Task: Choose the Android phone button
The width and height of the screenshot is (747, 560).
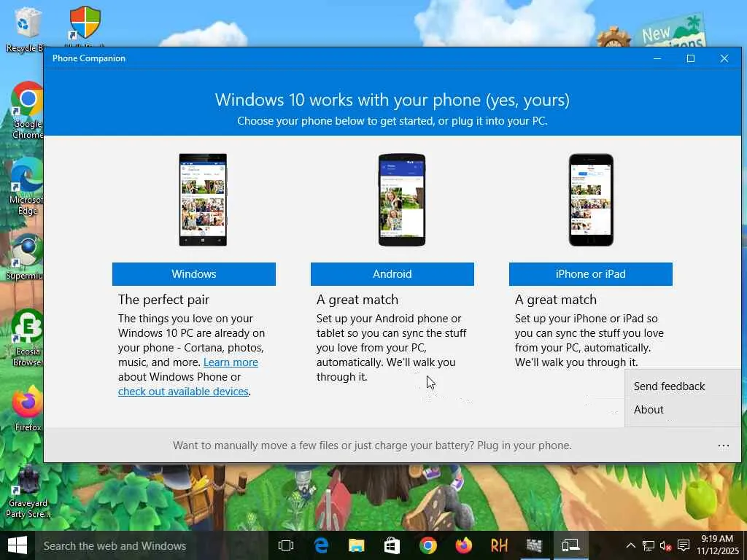Action: tap(392, 274)
